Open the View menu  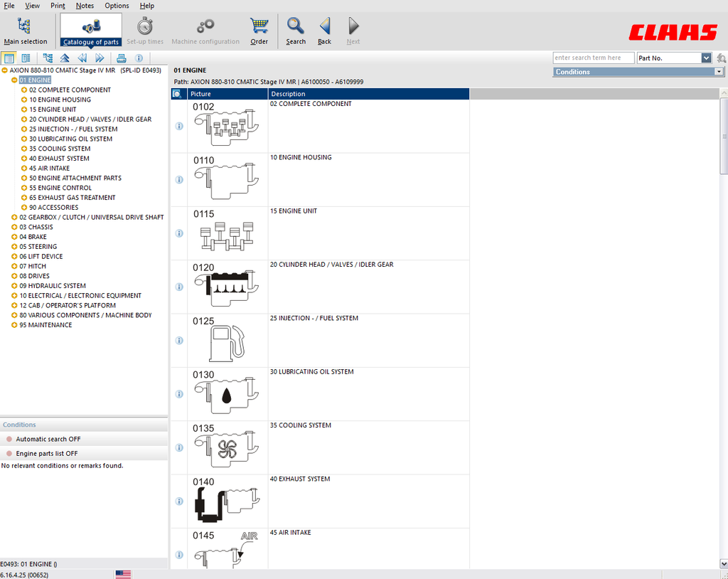[32, 6]
